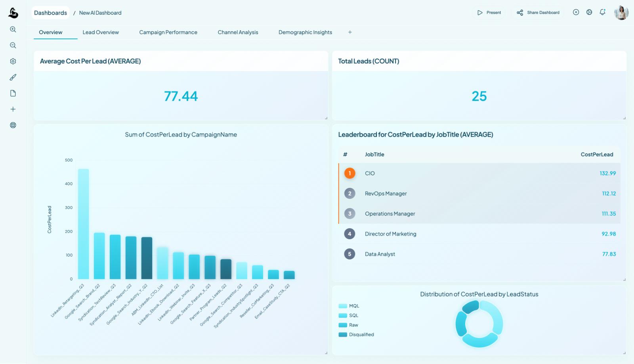This screenshot has height=364, width=634.
Task: Click the gear icon beside the notifications bell
Action: [x=589, y=12]
